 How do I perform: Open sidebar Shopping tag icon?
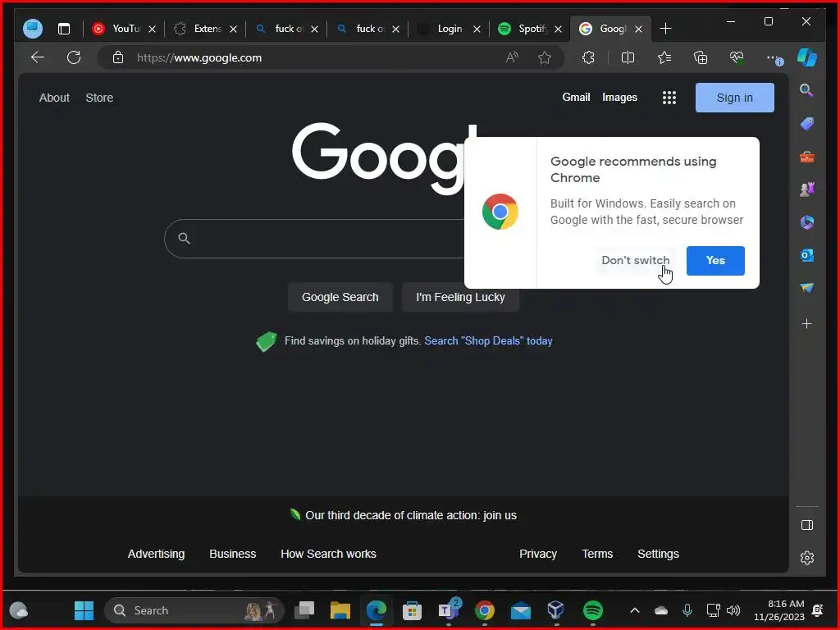(807, 124)
